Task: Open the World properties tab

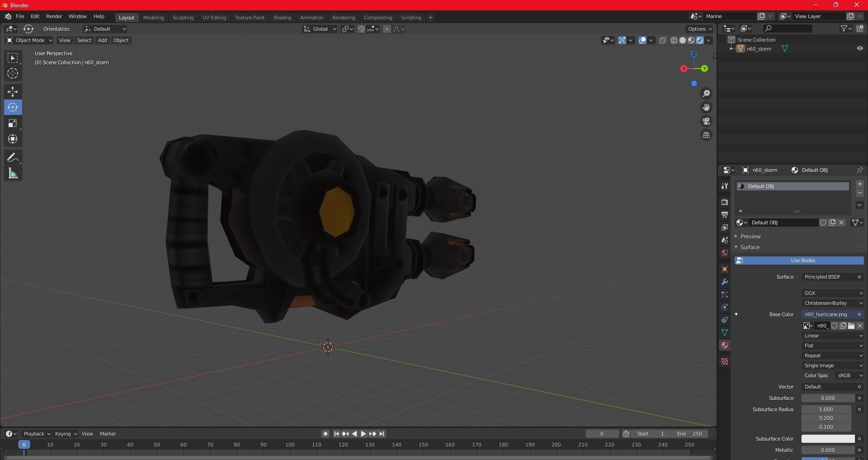Action: (x=725, y=253)
